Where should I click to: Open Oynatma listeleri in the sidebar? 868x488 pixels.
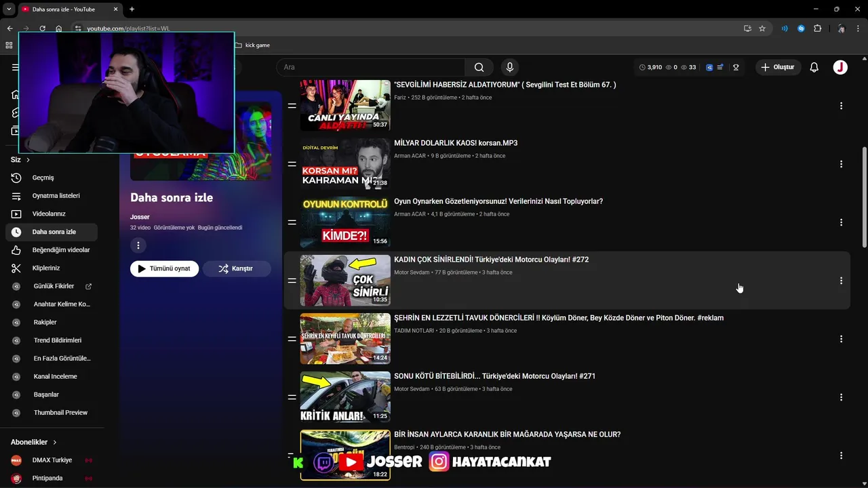click(x=52, y=196)
